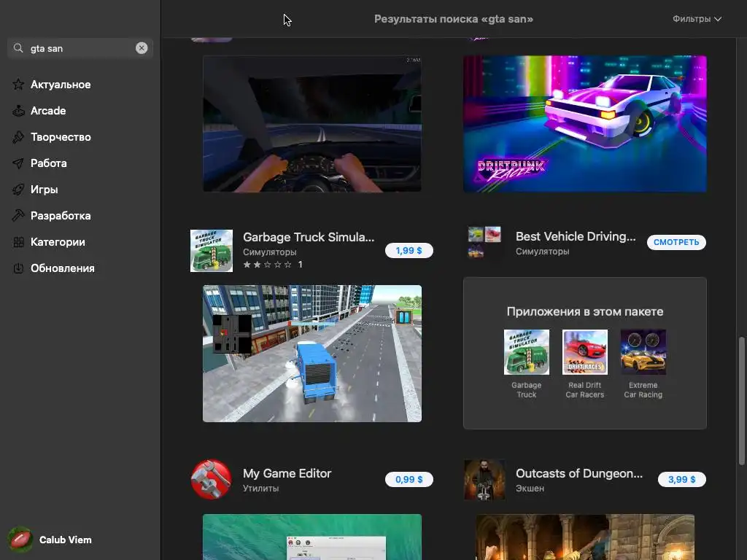This screenshot has height=560, width=747.
Task: Click the Категории grid icon
Action: 18,242
